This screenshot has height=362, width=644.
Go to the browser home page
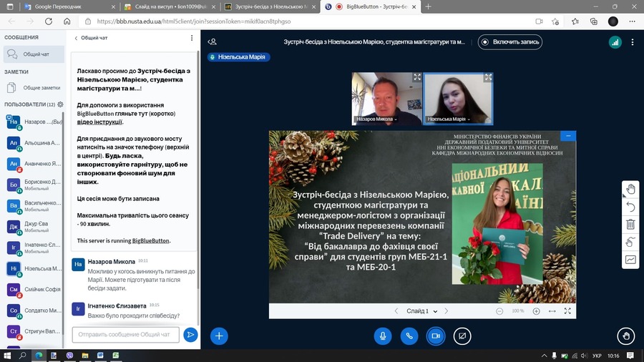[67, 21]
